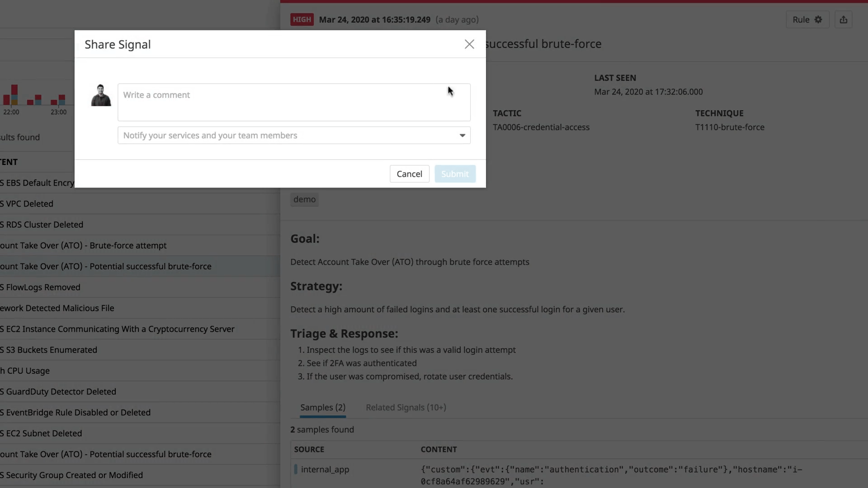This screenshot has height=488, width=868.
Task: Select the Detected Malicious File row
Action: coord(140,308)
